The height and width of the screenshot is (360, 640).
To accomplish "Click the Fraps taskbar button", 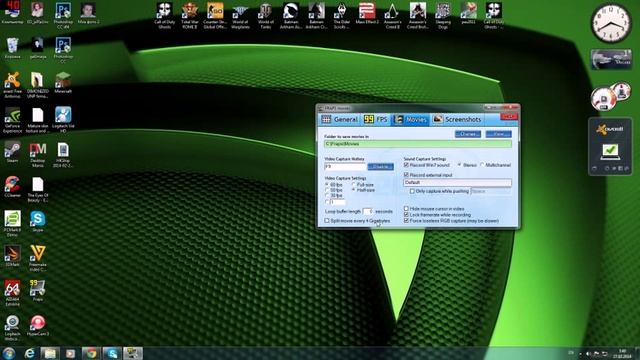I will [x=133, y=353].
